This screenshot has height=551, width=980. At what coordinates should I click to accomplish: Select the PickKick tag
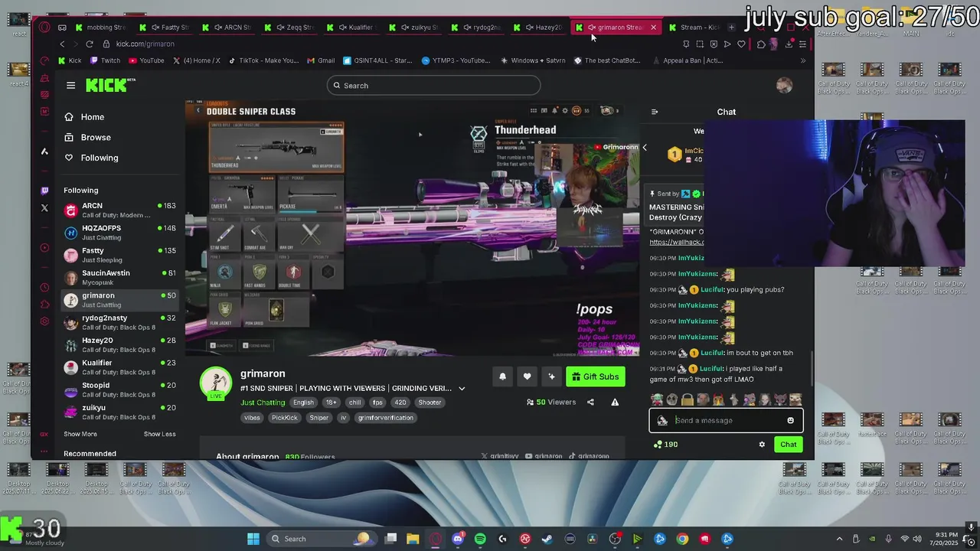pos(284,418)
